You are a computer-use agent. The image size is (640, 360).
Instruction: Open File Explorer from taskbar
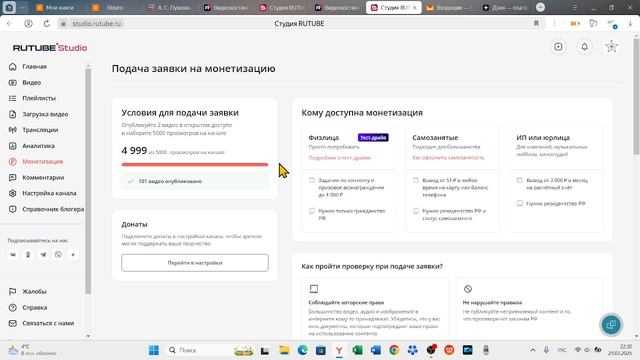tap(284, 350)
